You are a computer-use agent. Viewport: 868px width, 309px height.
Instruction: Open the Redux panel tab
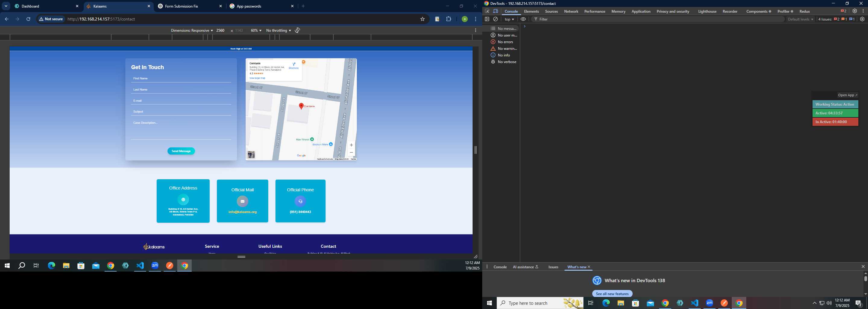coord(805,11)
